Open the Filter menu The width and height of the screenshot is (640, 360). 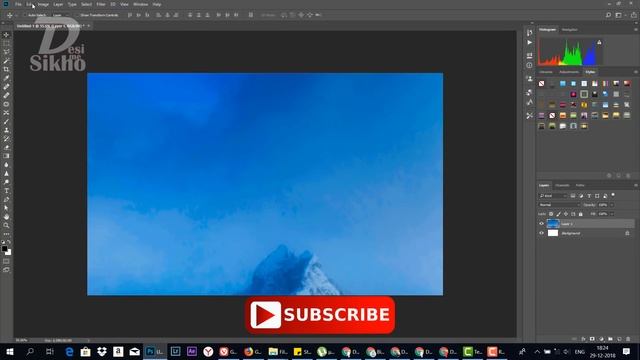tap(101, 4)
